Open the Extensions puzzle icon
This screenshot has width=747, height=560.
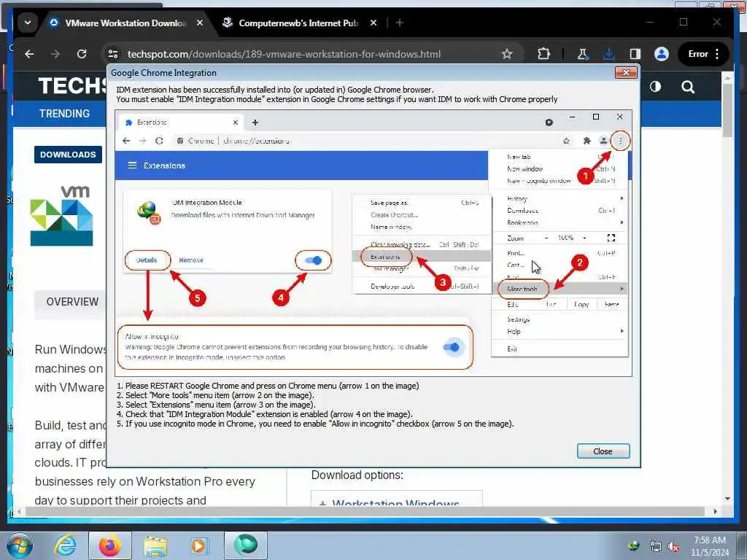[543, 54]
